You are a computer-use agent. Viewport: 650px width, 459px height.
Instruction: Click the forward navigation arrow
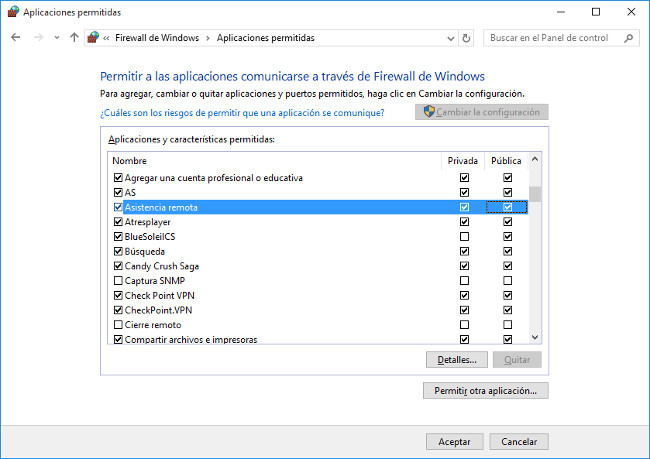point(38,38)
